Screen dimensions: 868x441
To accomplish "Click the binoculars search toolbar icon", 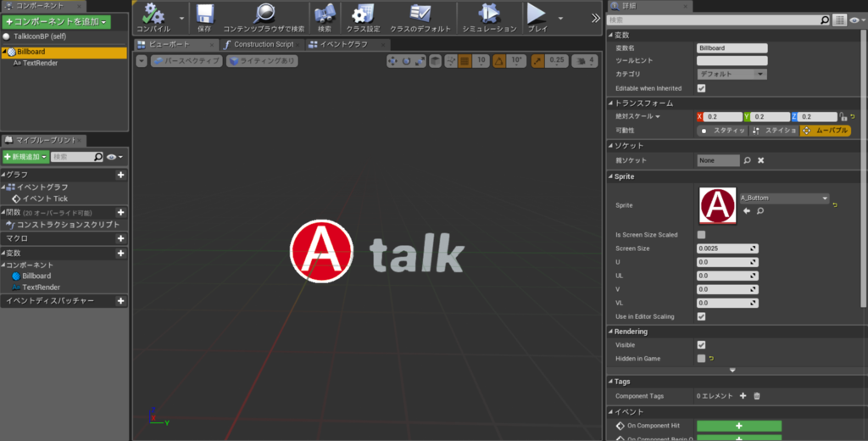I will point(325,14).
